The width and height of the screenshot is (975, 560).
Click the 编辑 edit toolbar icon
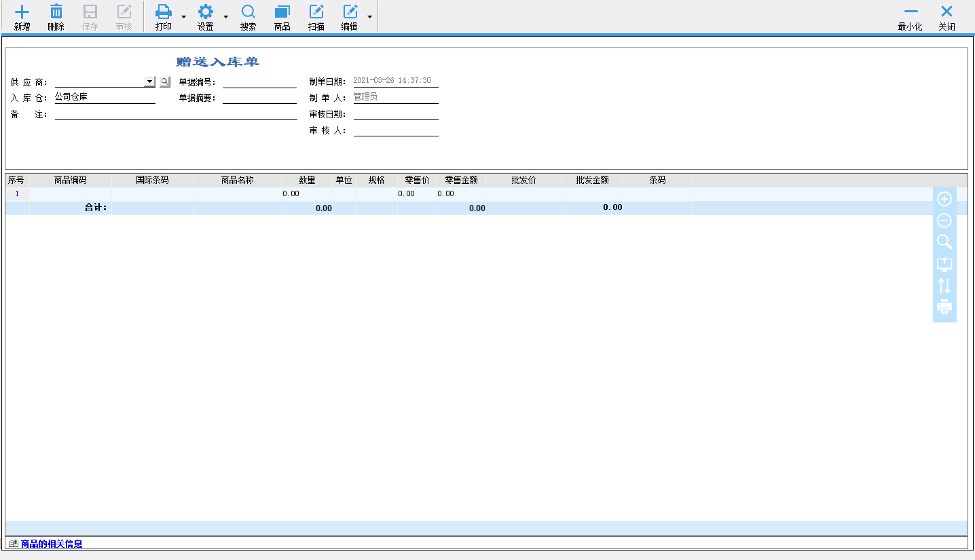[350, 12]
